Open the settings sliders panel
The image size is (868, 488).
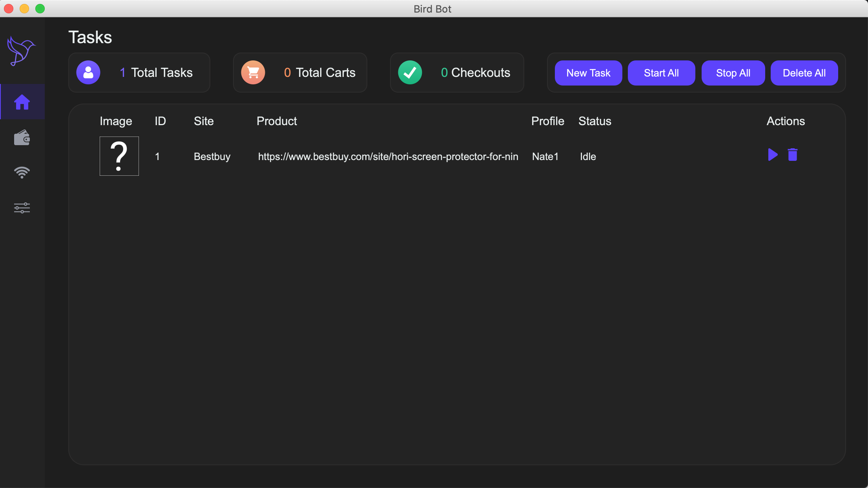coord(22,208)
